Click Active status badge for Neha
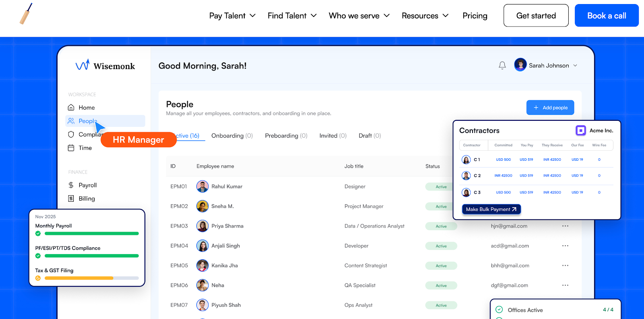Image resolution: width=644 pixels, height=319 pixels. tap(441, 286)
